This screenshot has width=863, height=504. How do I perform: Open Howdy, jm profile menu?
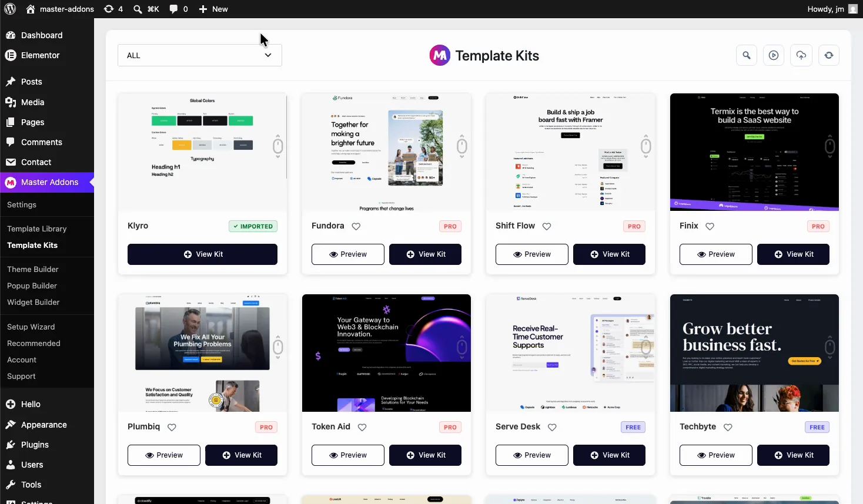832,9
